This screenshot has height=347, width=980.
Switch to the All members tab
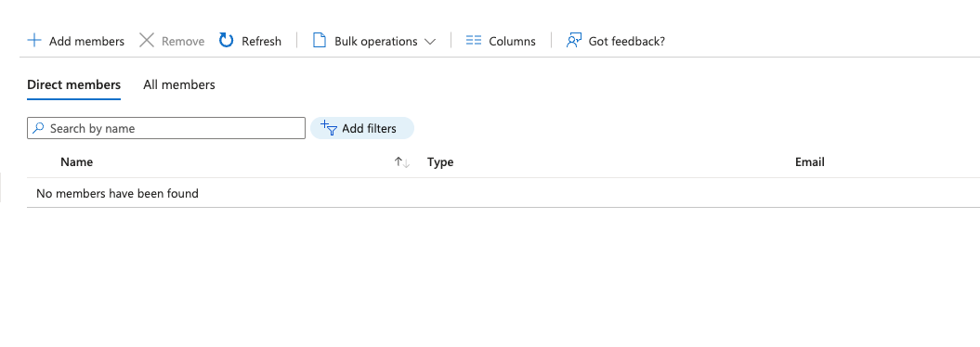pyautogui.click(x=178, y=84)
